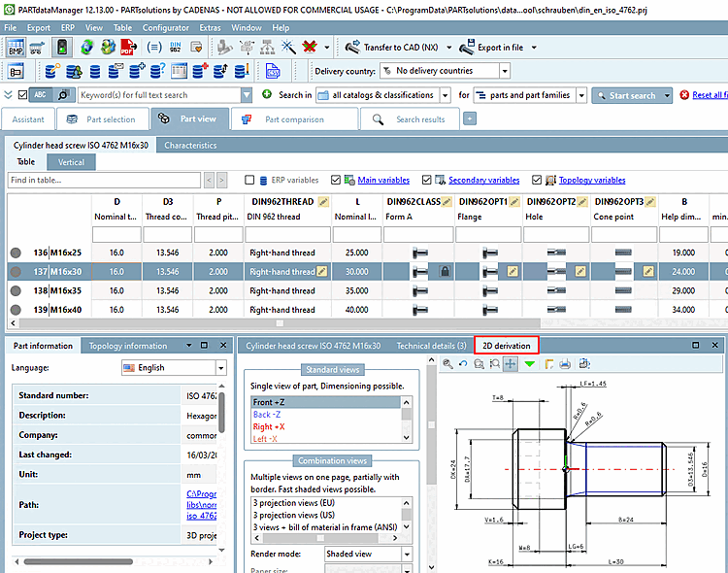Image resolution: width=728 pixels, height=573 pixels.
Task: Click the Main variables link
Action: [x=383, y=180]
